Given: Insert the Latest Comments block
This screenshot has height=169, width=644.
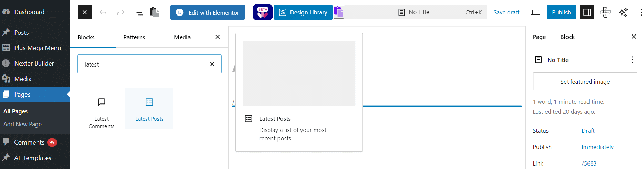Looking at the screenshot, I should point(101,109).
